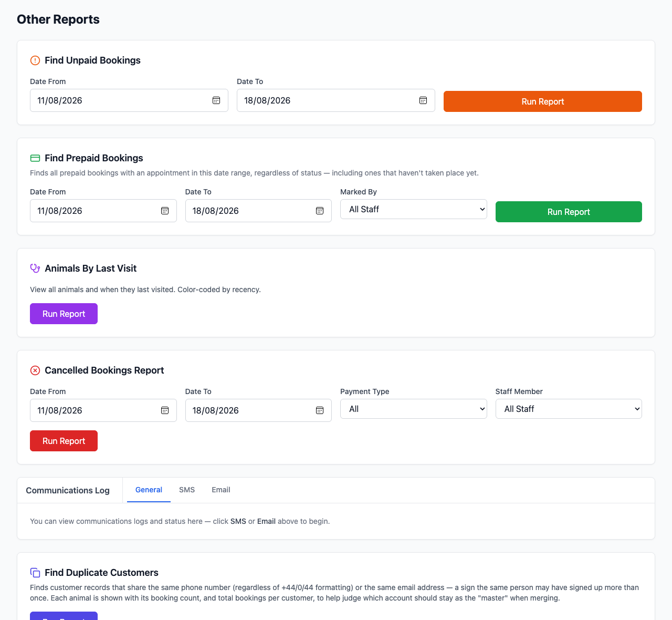The image size is (672, 620).
Task: Click the Other Reports page title
Action: point(58,19)
